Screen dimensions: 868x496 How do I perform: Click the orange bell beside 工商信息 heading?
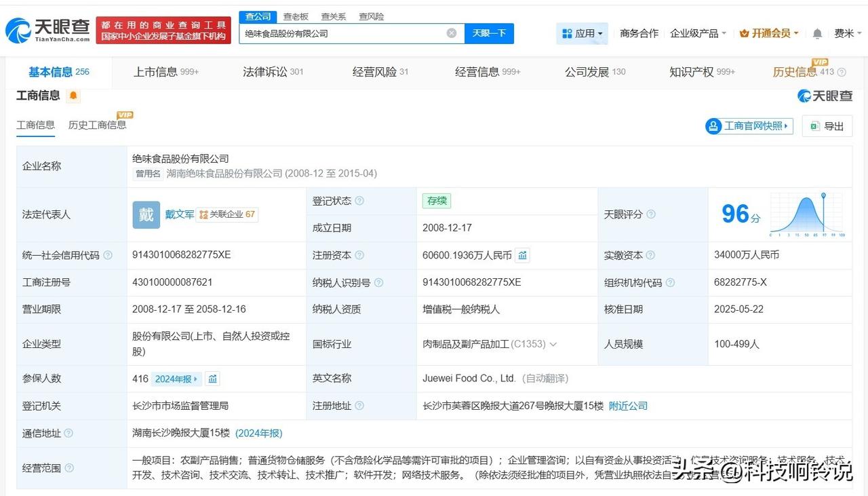tap(72, 96)
